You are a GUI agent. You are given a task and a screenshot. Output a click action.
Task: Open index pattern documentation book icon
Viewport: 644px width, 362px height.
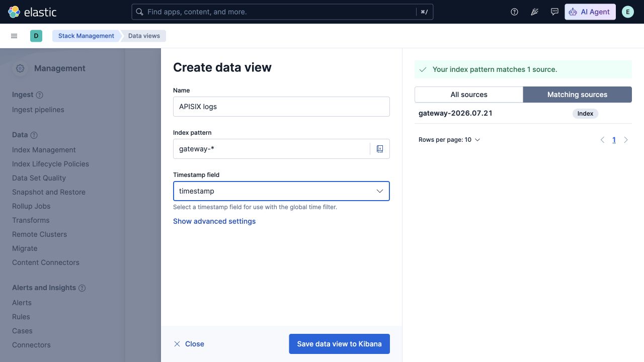click(380, 149)
